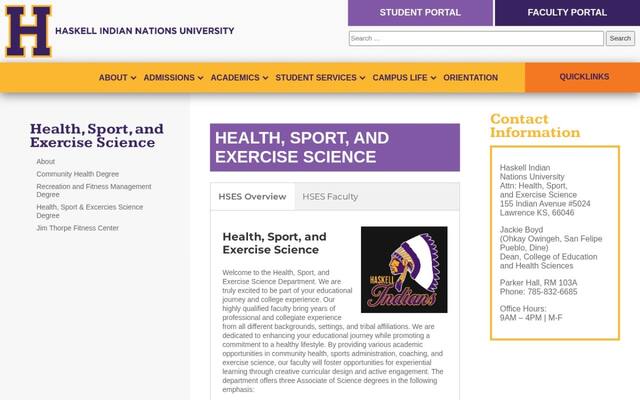Image resolution: width=640 pixels, height=400 pixels.
Task: Click the phone number 785-832-6685
Action: pos(552,292)
